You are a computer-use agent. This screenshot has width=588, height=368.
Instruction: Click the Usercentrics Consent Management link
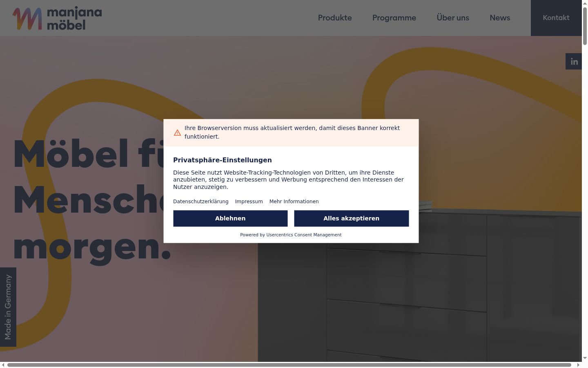coord(304,235)
